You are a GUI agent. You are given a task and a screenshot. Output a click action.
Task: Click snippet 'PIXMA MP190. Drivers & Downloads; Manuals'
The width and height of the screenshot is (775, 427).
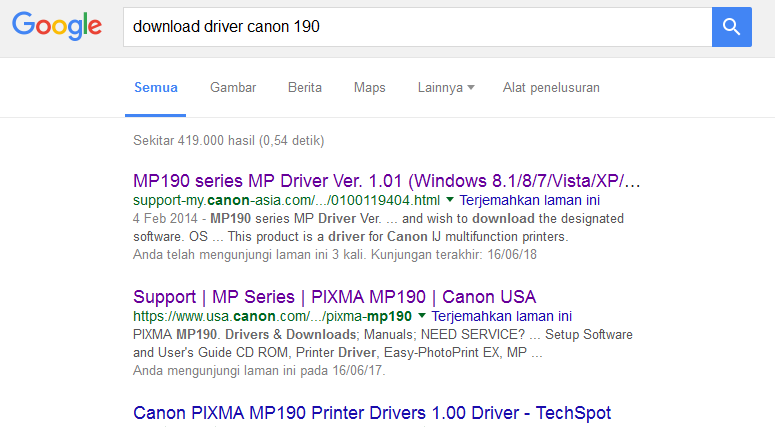383,343
